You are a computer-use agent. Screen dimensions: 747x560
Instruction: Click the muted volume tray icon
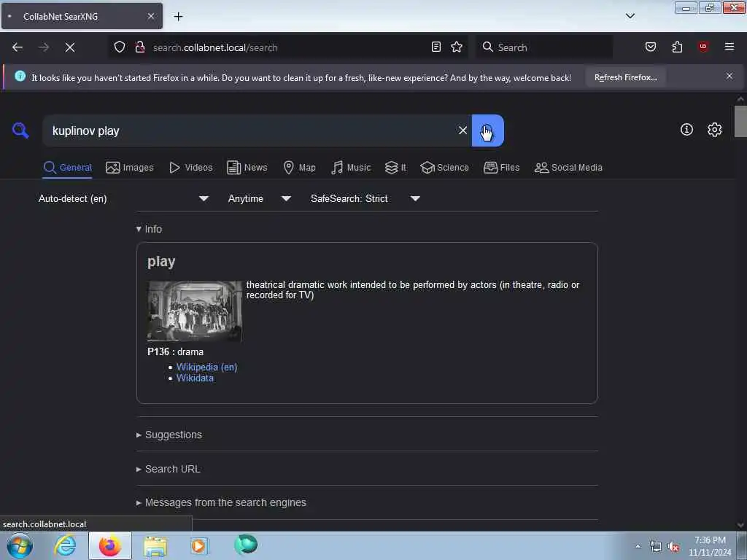click(673, 547)
